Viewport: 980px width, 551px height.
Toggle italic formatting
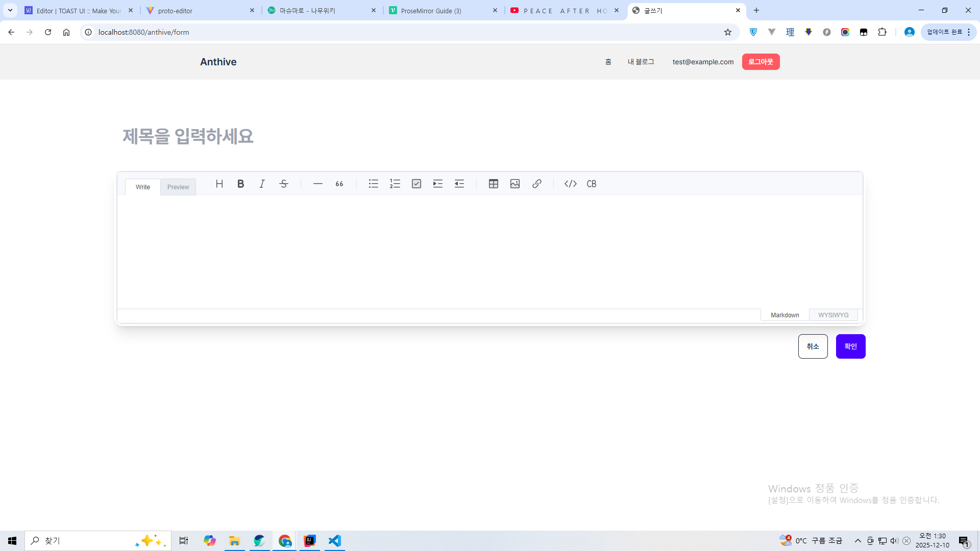[x=262, y=184]
